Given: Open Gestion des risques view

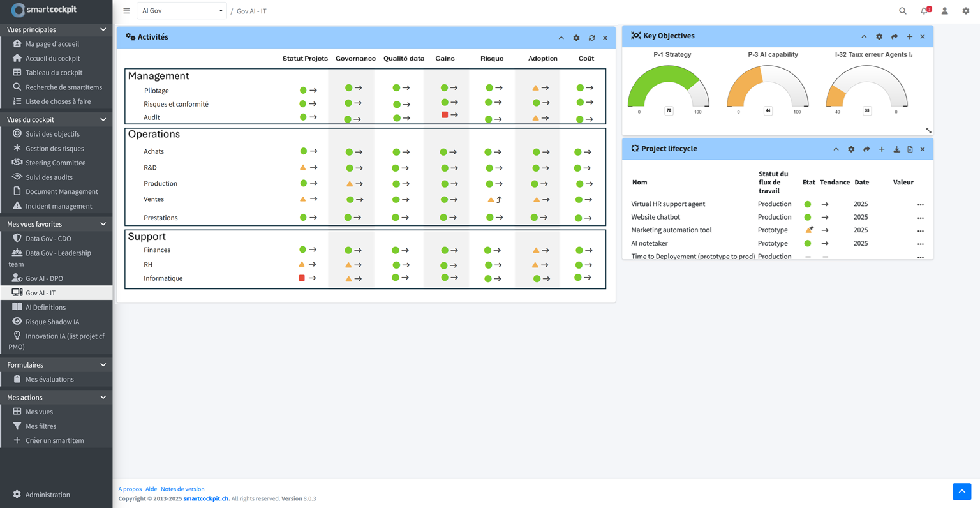Looking at the screenshot, I should (54, 148).
